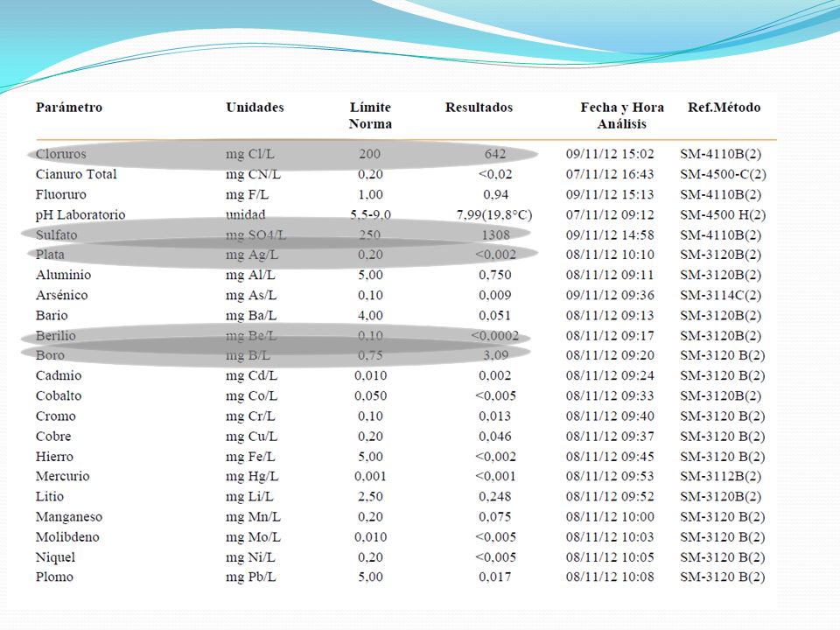
Task: Click the method 'SM-4500 H(2)'
Action: point(723,215)
